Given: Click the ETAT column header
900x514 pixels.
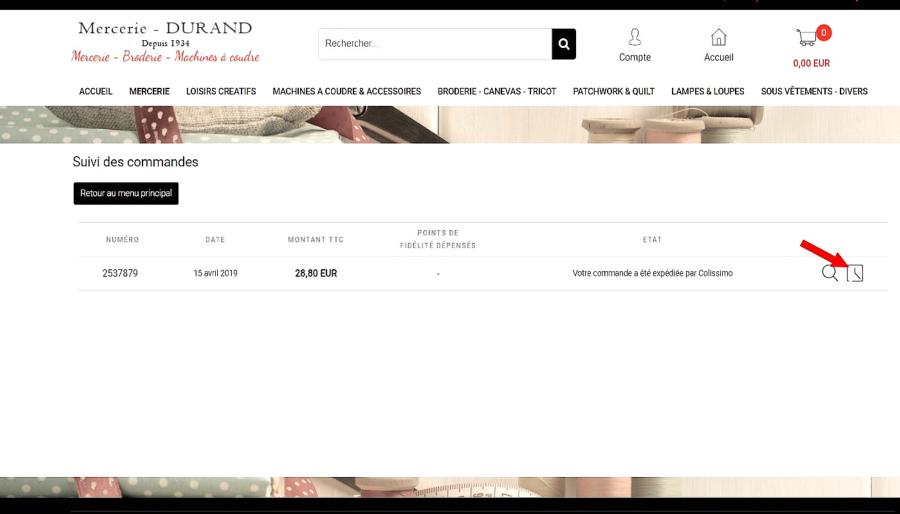Looking at the screenshot, I should (x=652, y=240).
